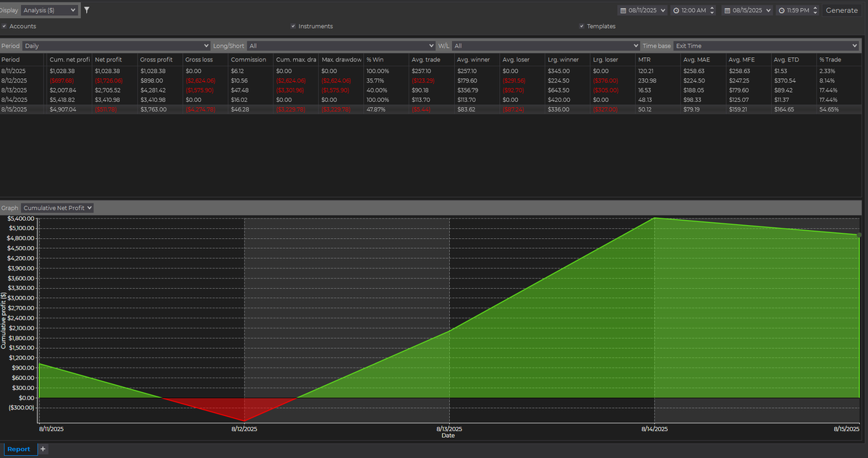Click the Avg. MFE column header
The height and width of the screenshot is (458, 868).
[x=749, y=59]
